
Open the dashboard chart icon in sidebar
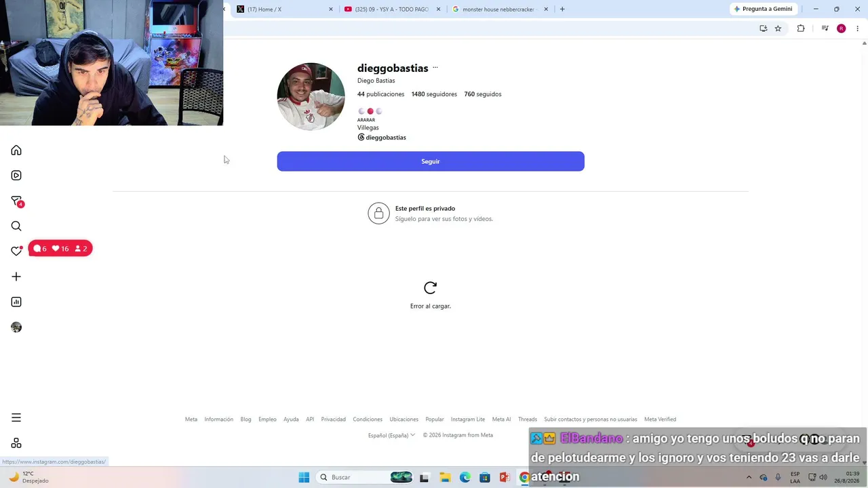16,302
